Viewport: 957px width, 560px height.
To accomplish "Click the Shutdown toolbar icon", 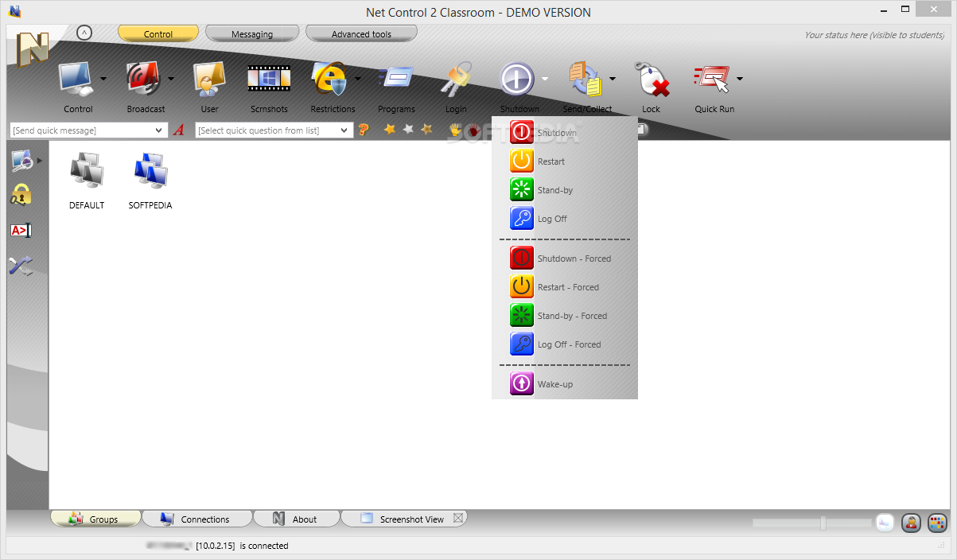I will tap(517, 80).
